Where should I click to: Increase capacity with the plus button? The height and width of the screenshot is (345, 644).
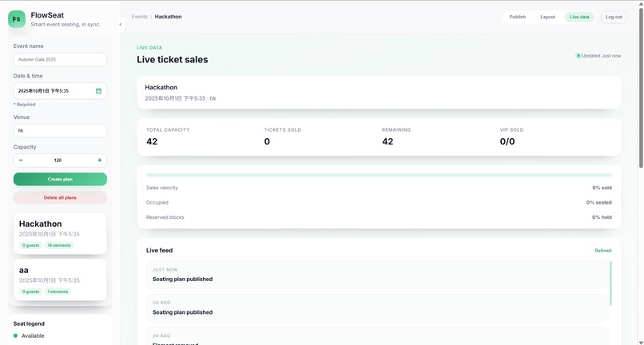point(99,161)
